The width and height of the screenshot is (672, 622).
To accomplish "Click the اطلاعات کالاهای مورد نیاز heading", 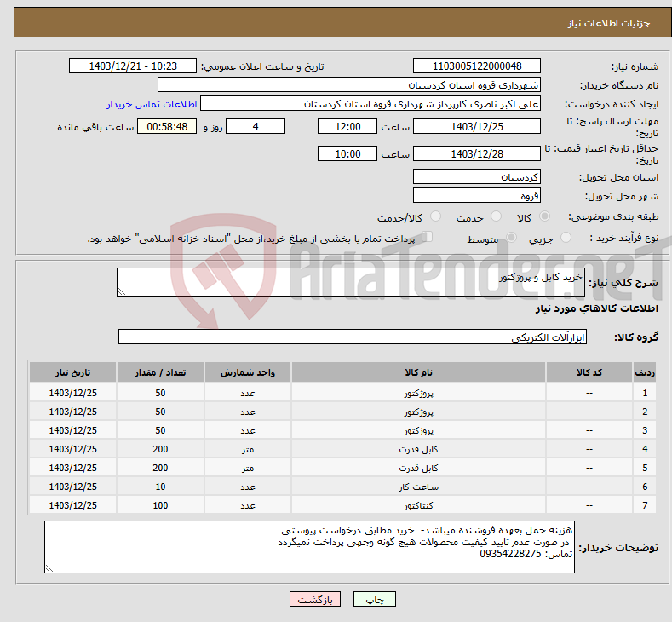I will (596, 308).
